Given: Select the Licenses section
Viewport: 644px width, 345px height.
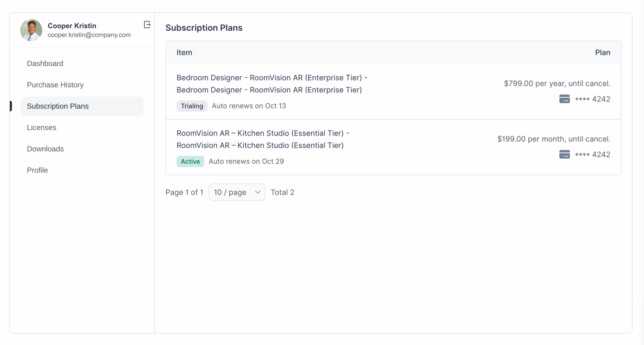Looking at the screenshot, I should click(42, 127).
